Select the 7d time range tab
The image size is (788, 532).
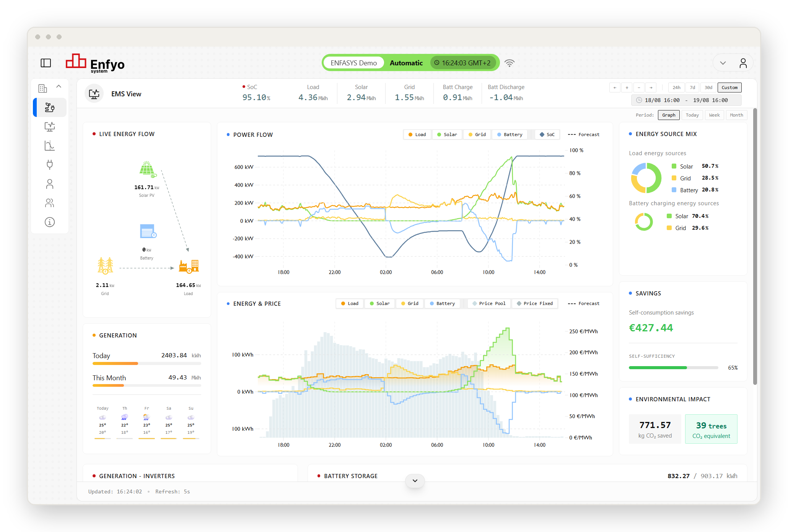pyautogui.click(x=692, y=88)
